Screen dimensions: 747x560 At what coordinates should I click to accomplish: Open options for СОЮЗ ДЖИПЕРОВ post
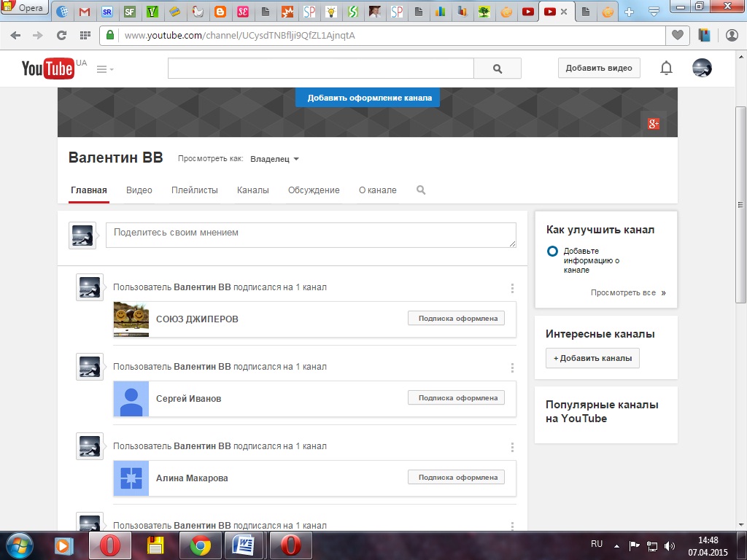[x=512, y=288]
